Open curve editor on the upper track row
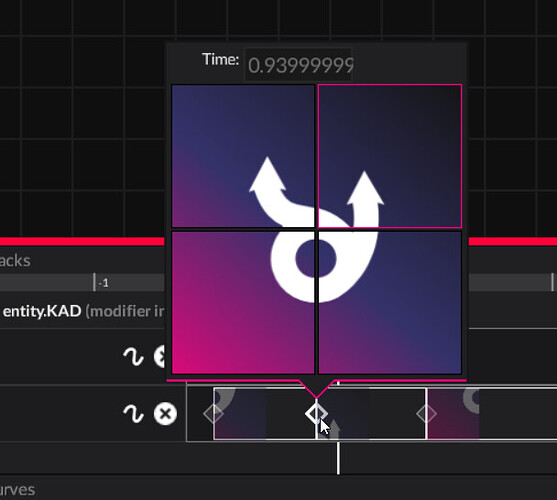Image resolution: width=557 pixels, height=500 pixels. click(133, 356)
